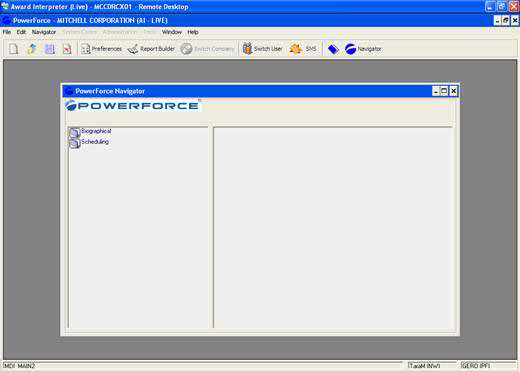
Task: Click the PowerForce Navigator title bar icon
Action: click(69, 91)
